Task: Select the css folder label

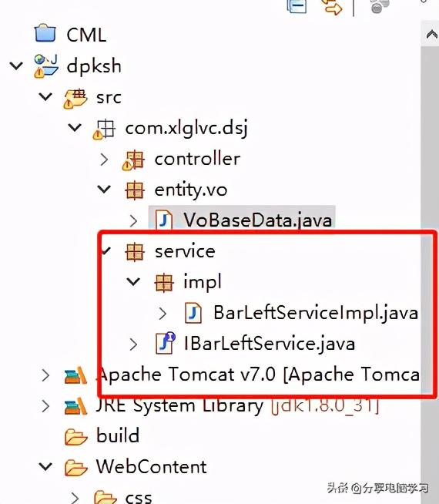Action: click(139, 498)
